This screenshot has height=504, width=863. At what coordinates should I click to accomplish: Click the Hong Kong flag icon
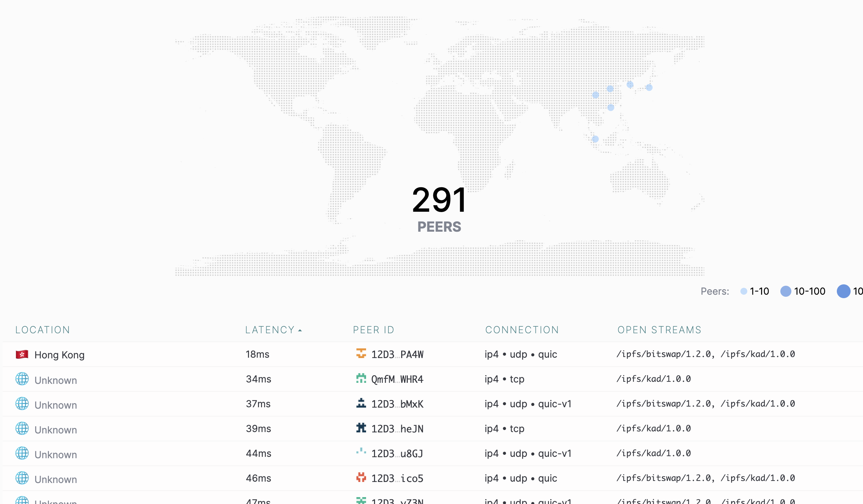(22, 354)
